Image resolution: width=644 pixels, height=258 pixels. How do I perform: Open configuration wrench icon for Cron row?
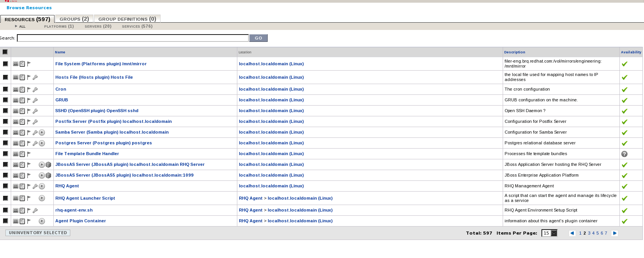35,89
